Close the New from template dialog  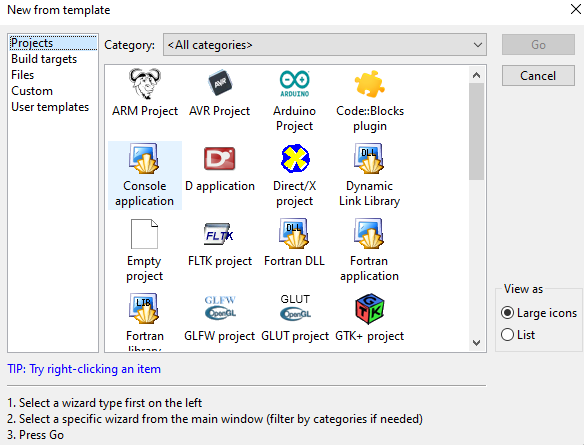pyautogui.click(x=575, y=9)
